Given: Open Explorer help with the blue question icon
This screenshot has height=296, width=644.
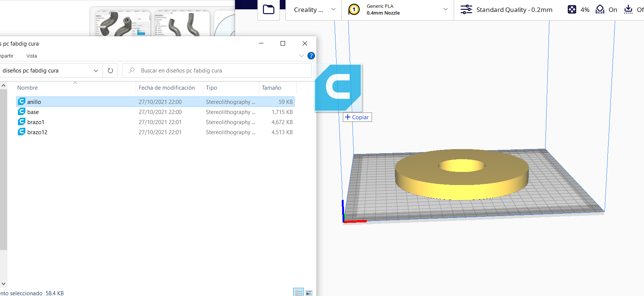Looking at the screenshot, I should pos(311,56).
